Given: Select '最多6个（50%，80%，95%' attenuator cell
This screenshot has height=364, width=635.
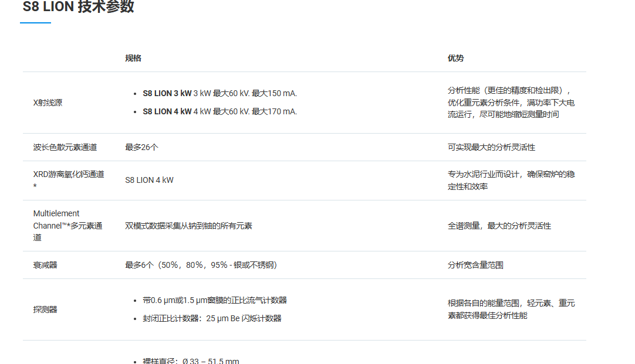Looking at the screenshot, I should pyautogui.click(x=201, y=265).
